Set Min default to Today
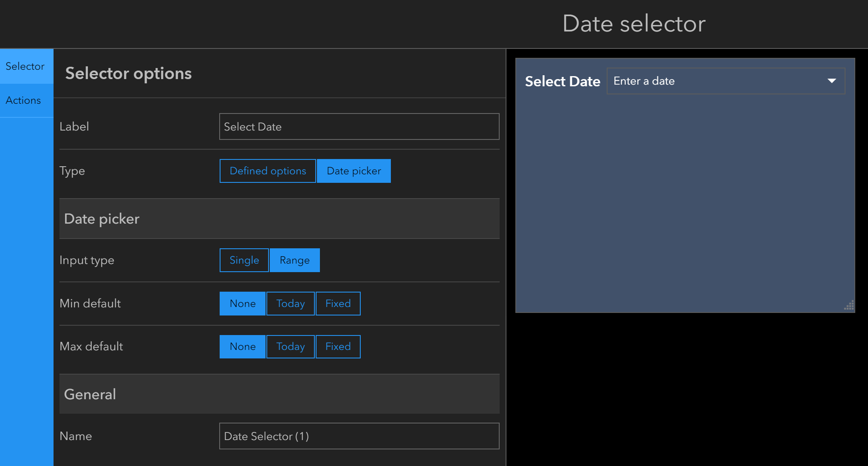 click(290, 304)
